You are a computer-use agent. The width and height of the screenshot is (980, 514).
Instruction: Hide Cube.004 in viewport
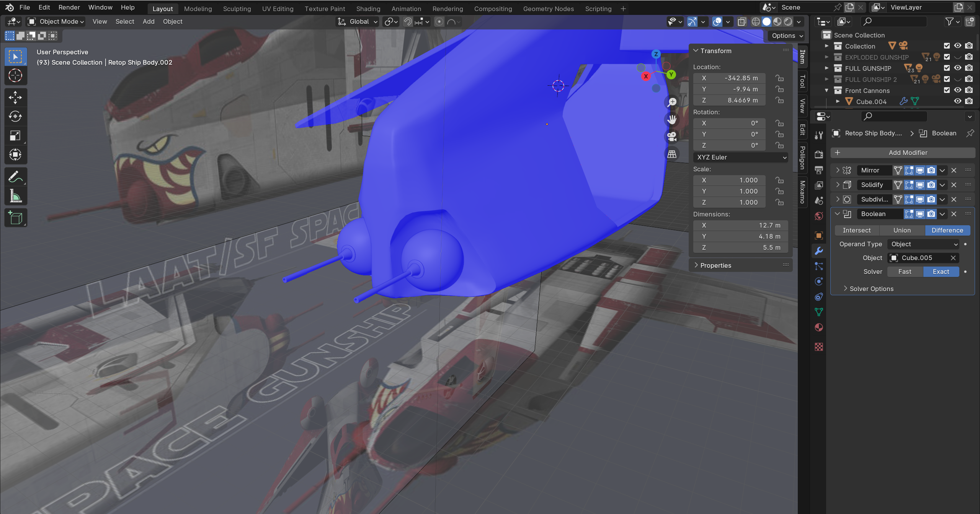click(958, 101)
